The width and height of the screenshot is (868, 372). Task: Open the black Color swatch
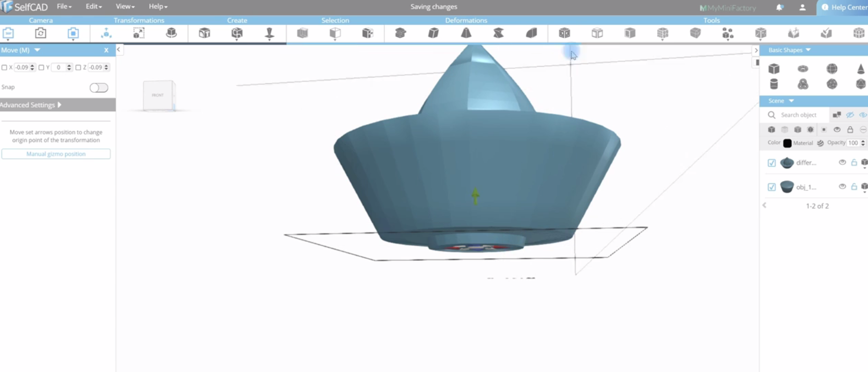[x=788, y=143]
